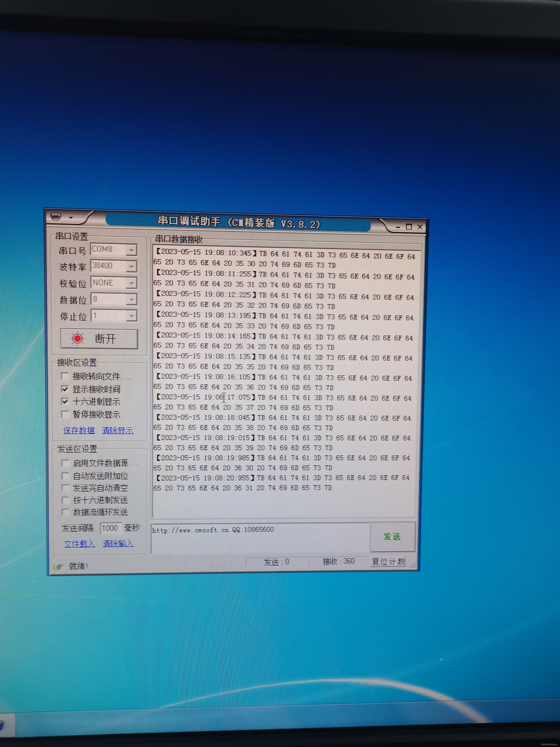Enable 启用文件数据源 checkbox
Viewport: 560px width, 747px height.
coord(65,463)
